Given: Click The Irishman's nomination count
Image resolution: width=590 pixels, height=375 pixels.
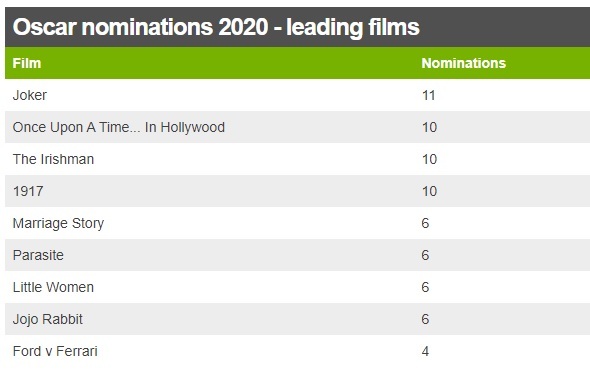Looking at the screenshot, I should coord(429,159).
